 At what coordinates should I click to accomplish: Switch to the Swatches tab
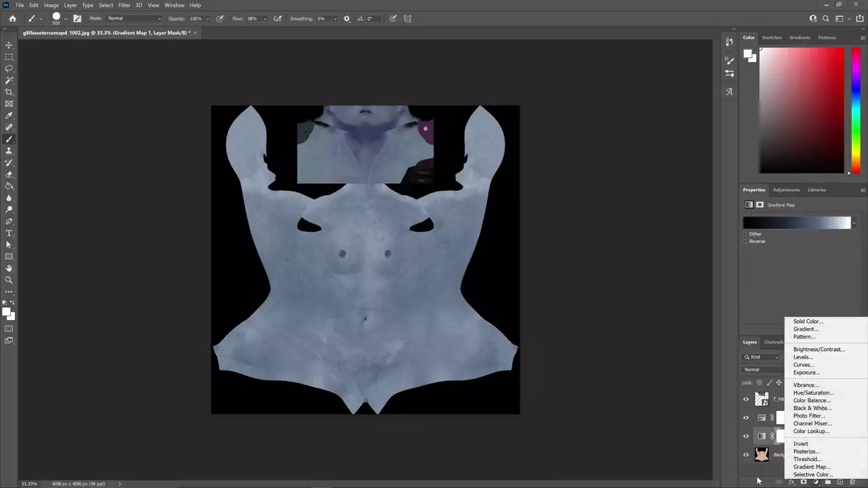point(772,37)
